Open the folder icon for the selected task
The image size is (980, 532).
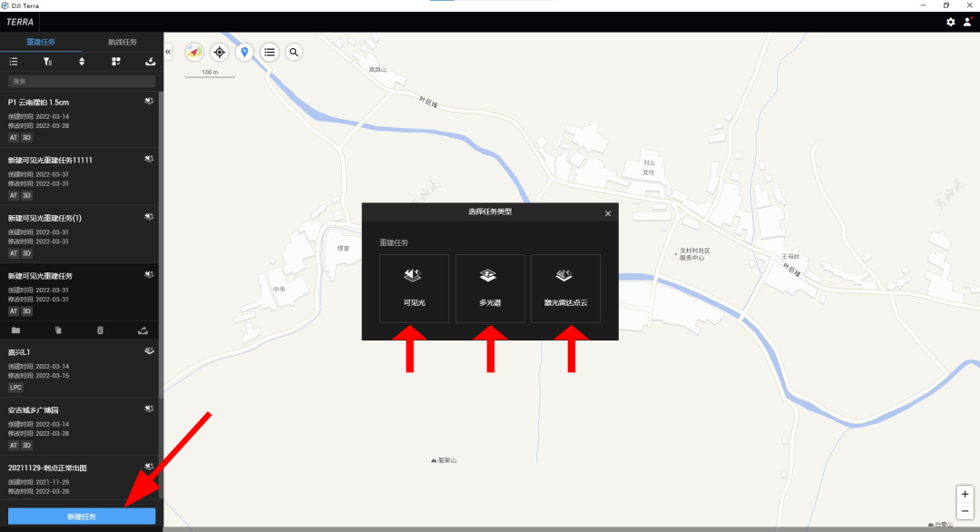pyautogui.click(x=15, y=330)
